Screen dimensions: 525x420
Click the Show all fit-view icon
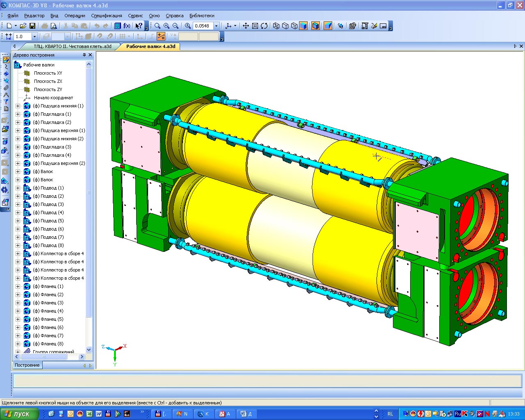(x=255, y=26)
